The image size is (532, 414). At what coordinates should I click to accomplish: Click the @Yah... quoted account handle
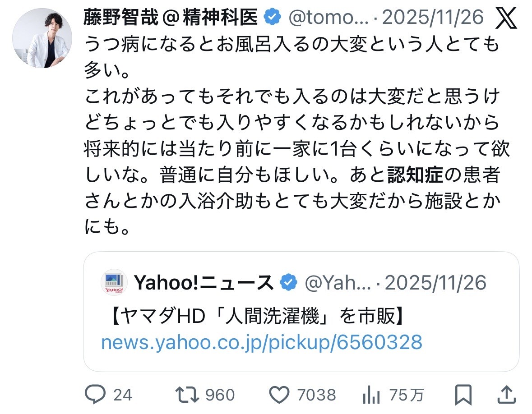338,283
